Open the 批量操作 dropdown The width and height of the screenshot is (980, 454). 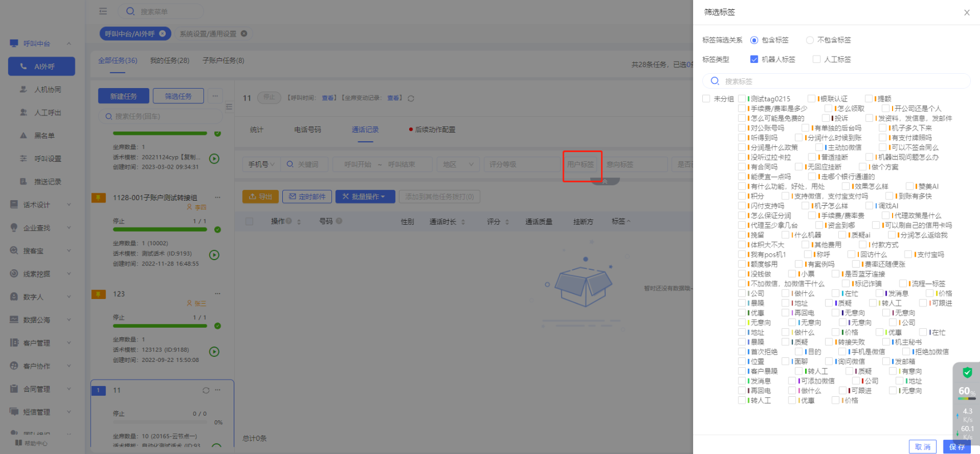[x=364, y=197]
